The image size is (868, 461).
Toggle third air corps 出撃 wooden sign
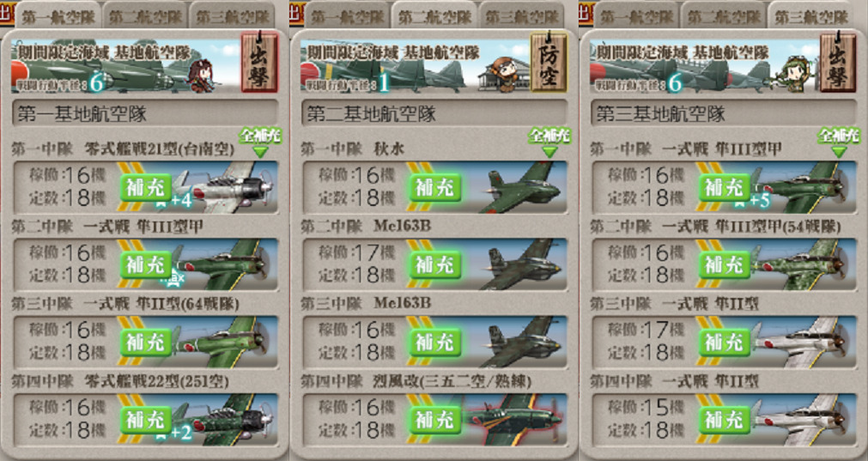(838, 62)
